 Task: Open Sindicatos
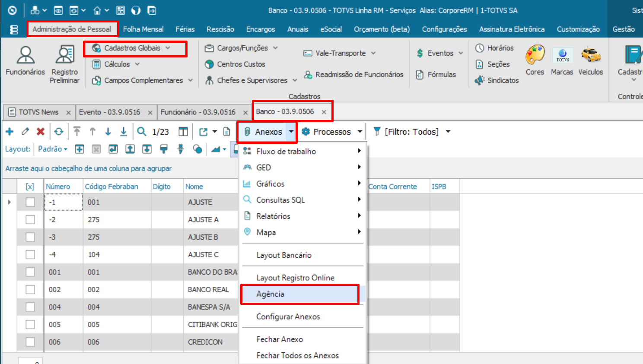(497, 80)
